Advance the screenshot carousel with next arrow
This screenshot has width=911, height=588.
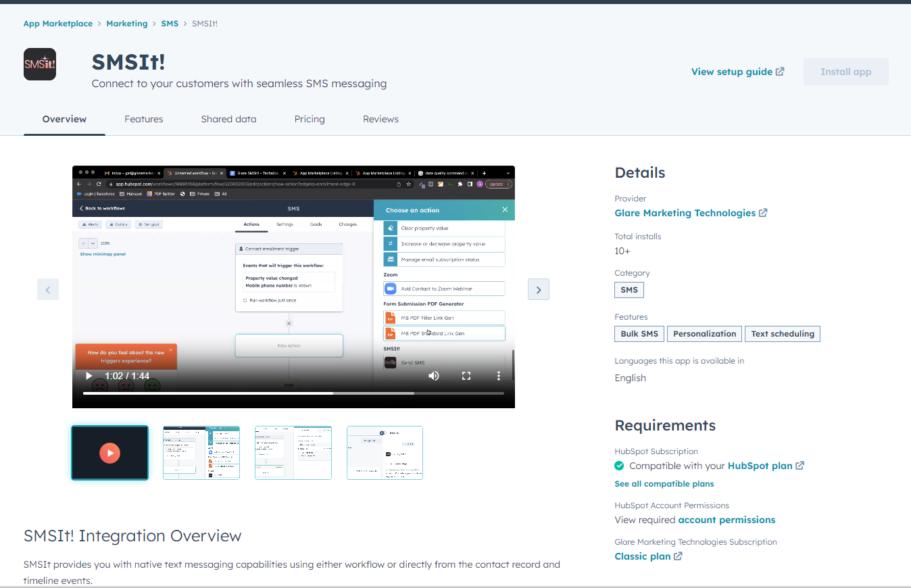tap(539, 289)
